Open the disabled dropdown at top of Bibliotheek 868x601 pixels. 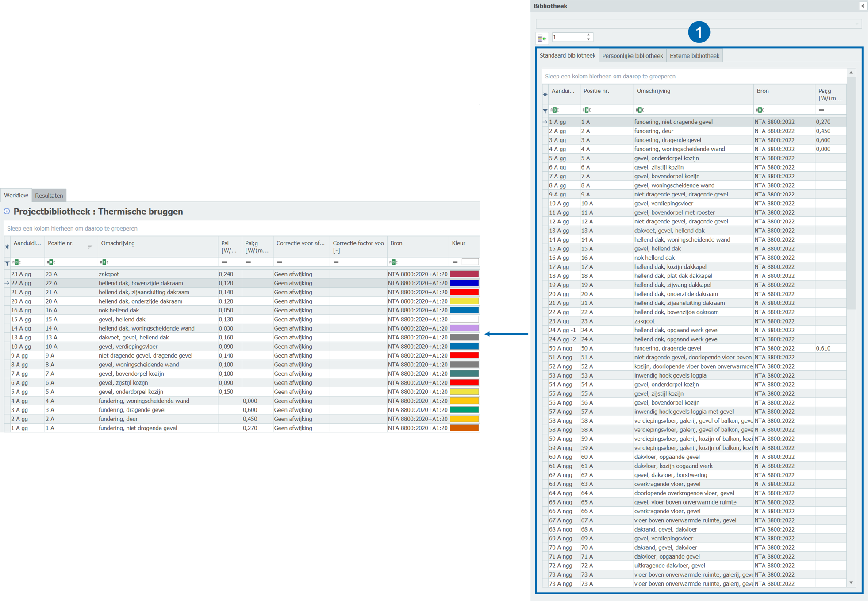[857, 23]
